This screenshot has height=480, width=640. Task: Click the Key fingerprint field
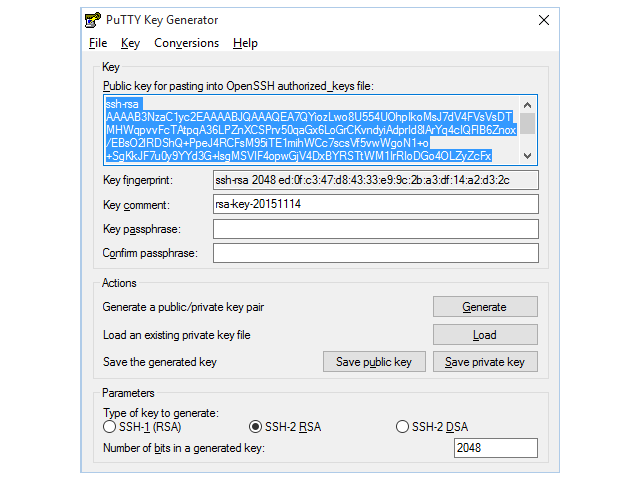376,180
